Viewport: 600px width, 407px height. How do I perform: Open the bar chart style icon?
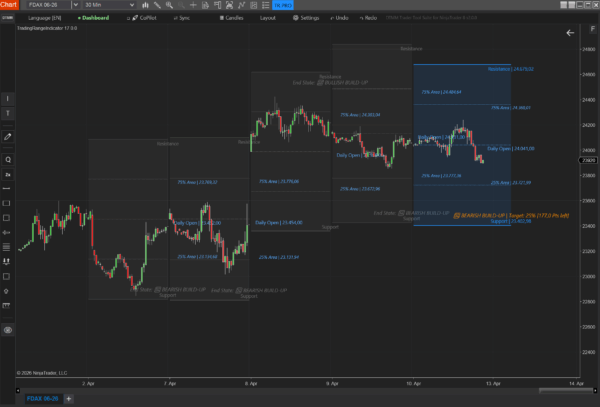click(145, 5)
